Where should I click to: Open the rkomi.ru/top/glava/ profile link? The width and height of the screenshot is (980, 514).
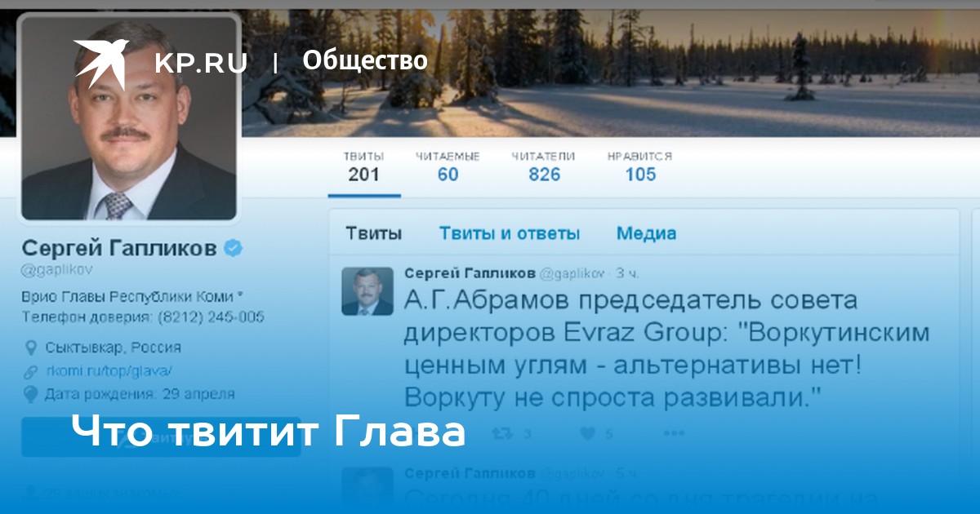pos(109,371)
